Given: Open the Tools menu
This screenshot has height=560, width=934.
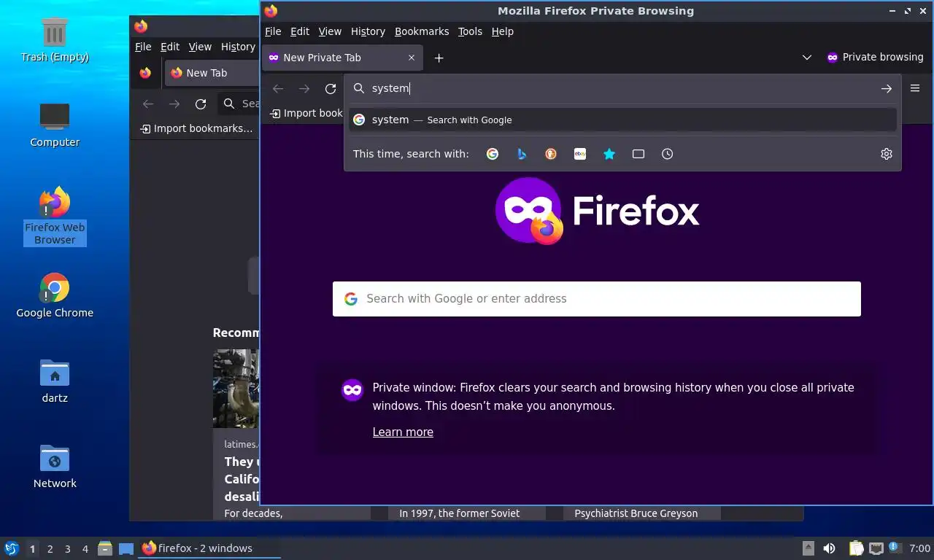Looking at the screenshot, I should point(470,31).
